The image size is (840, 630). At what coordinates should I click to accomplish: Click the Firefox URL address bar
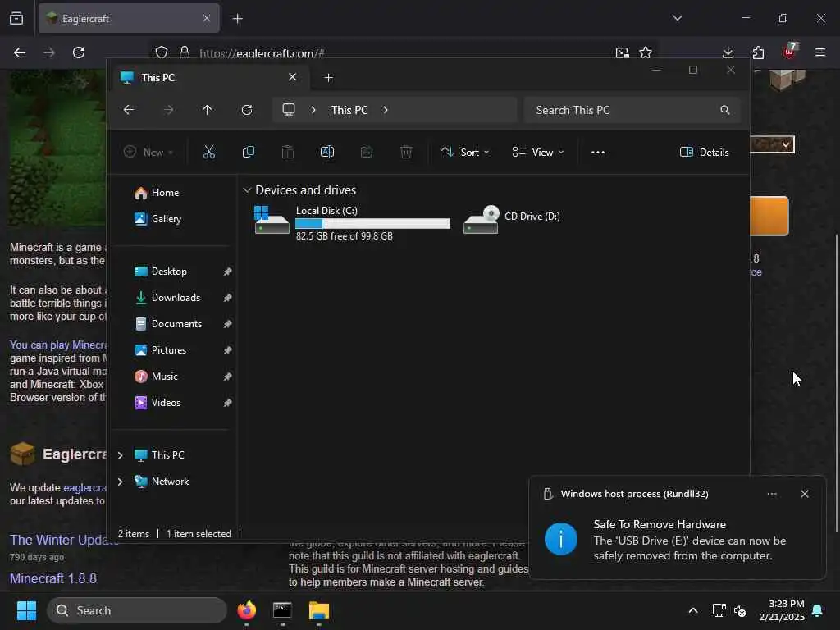tap(402, 53)
